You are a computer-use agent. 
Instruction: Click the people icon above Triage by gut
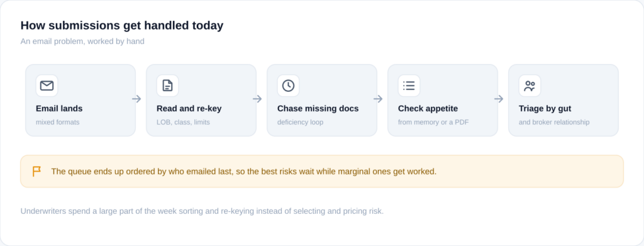coord(530,86)
